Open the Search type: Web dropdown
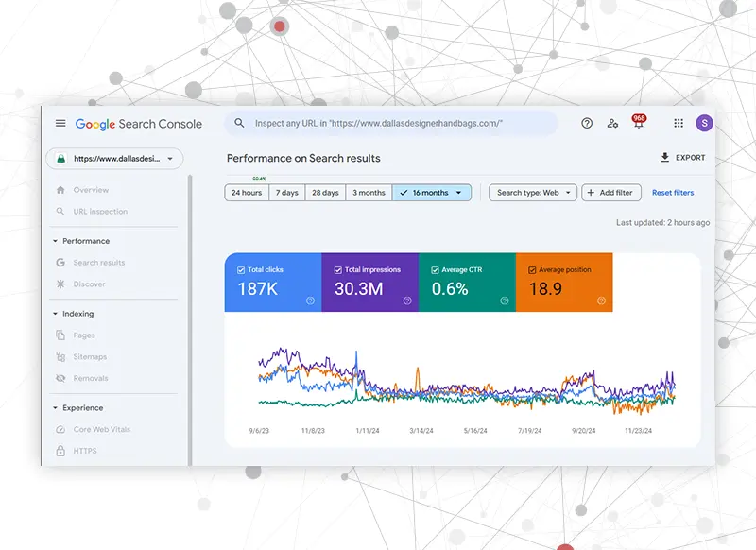The width and height of the screenshot is (756, 550). (x=532, y=193)
